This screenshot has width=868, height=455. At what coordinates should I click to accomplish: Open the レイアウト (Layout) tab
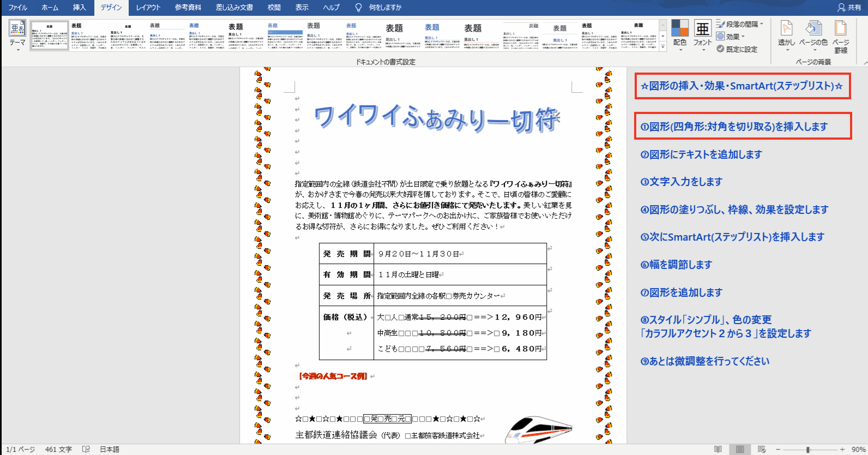tap(148, 8)
